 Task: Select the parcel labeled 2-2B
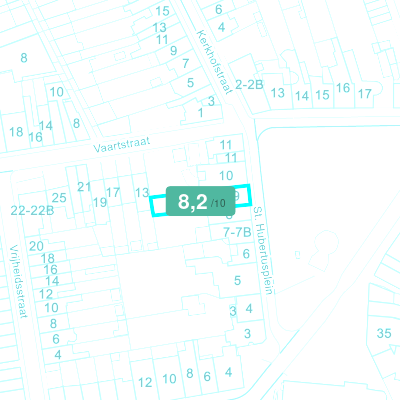249,85
